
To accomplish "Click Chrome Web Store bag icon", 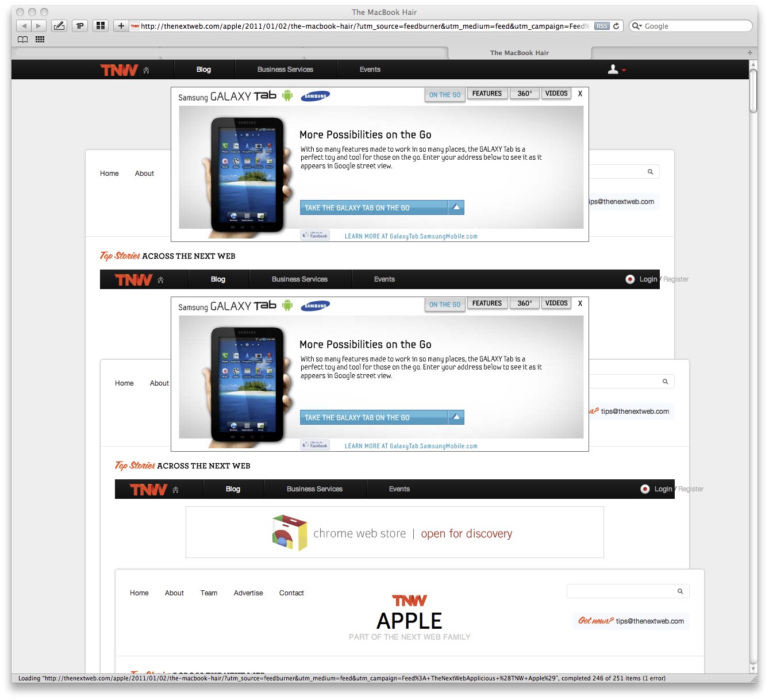I will point(290,533).
